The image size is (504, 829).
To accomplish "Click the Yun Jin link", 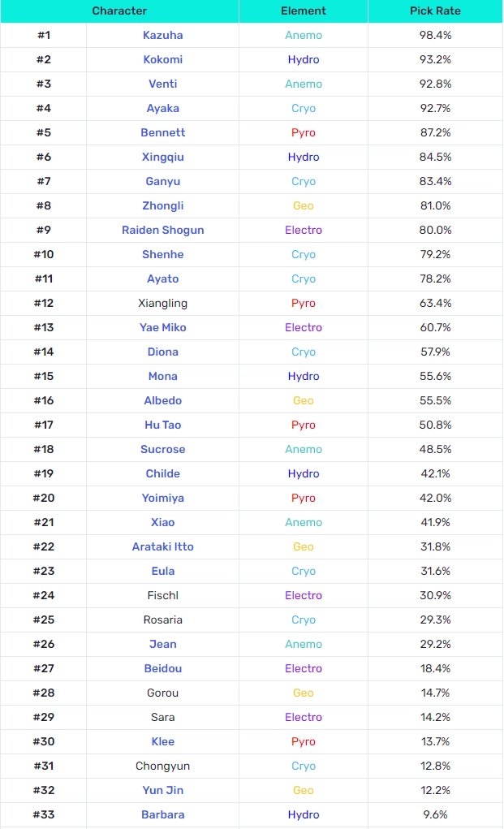I will point(162,790).
